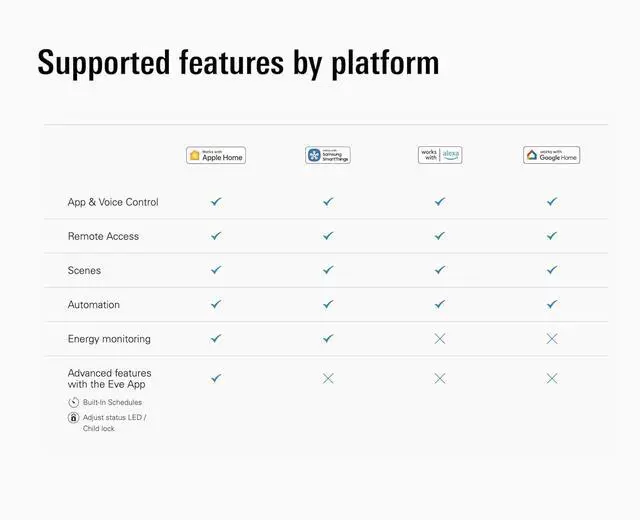Click the Supported features by platform heading

click(x=238, y=63)
